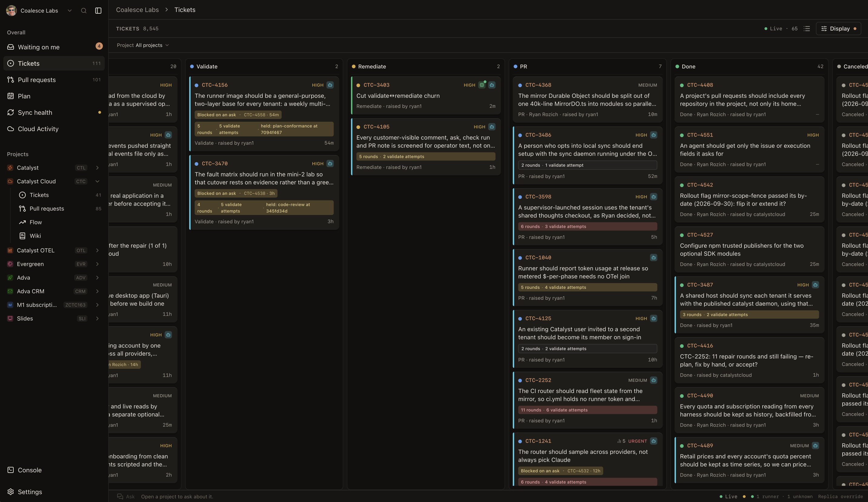Image resolution: width=868 pixels, height=502 pixels.
Task: Click Coalesce Labs breadcrumb link
Action: coord(138,10)
